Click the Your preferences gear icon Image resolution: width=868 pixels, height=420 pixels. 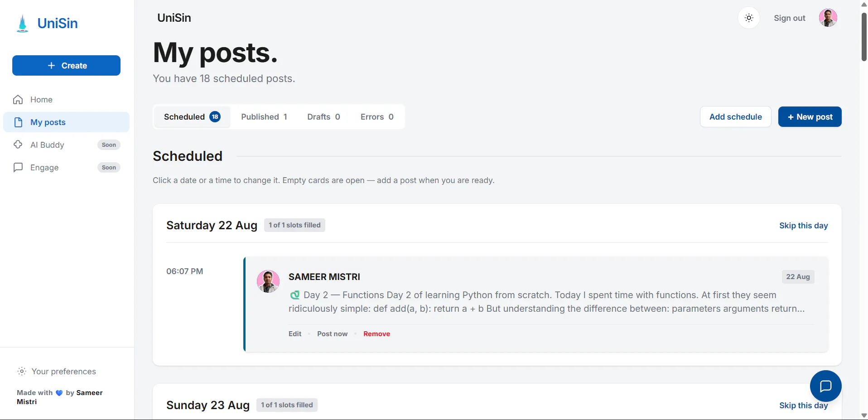tap(22, 372)
